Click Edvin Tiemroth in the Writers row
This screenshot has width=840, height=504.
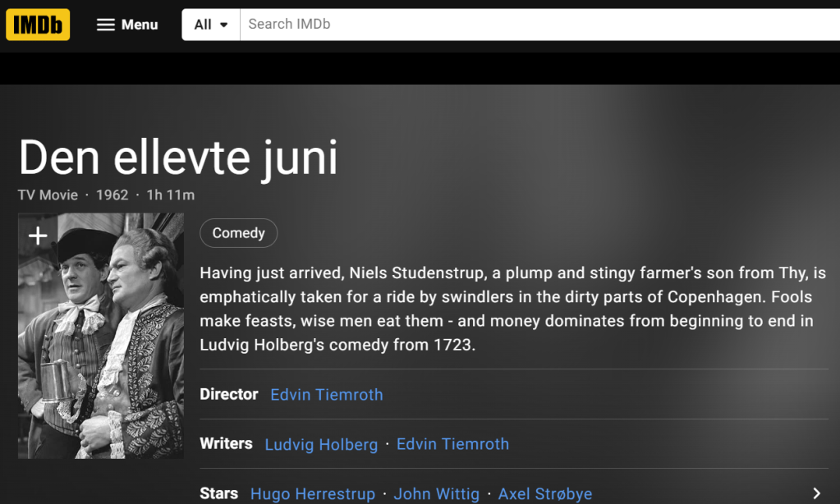[x=452, y=444]
